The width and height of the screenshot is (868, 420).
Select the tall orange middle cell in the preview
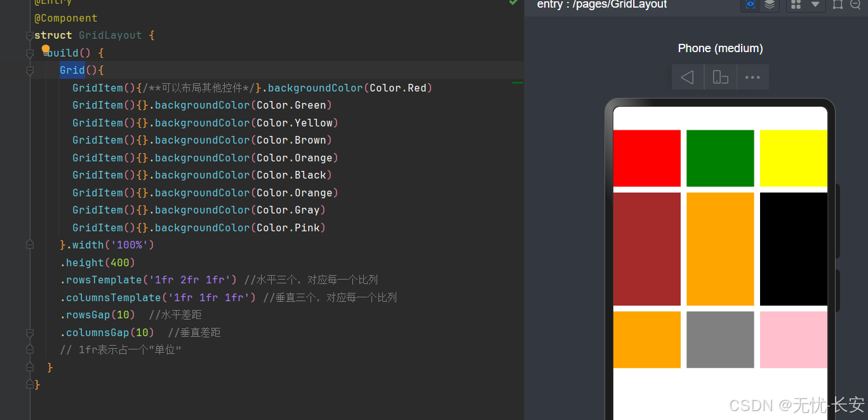(720, 249)
